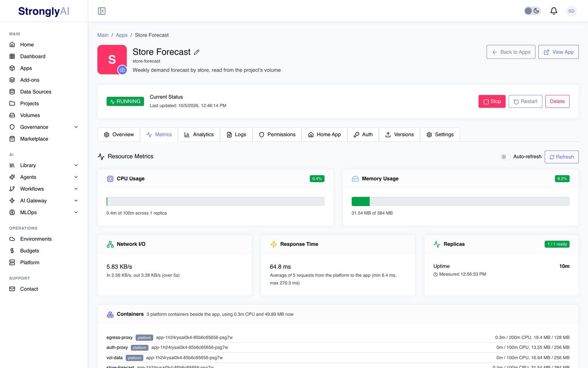Click Back to Apps

pos(511,52)
